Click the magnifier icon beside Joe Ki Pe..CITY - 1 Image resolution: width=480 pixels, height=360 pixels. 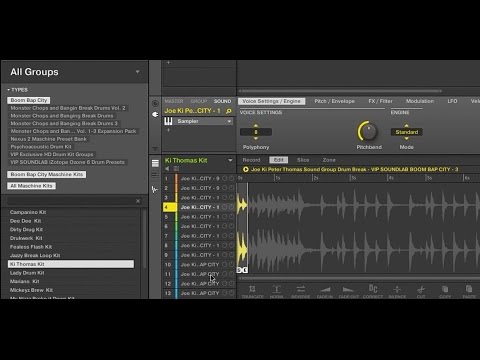(229, 111)
